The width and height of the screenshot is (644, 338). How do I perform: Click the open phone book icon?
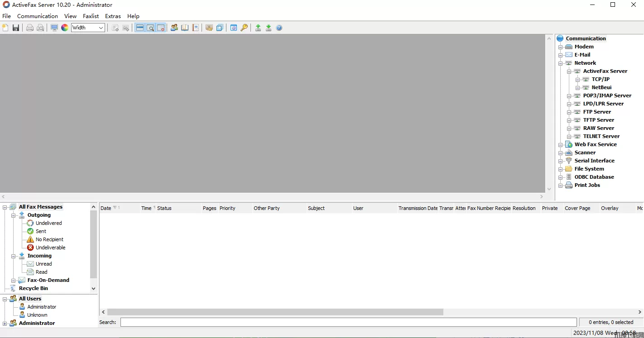pos(185,28)
